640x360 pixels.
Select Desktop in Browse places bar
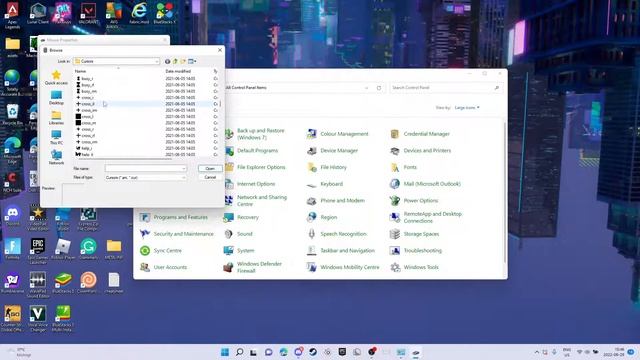(56, 98)
